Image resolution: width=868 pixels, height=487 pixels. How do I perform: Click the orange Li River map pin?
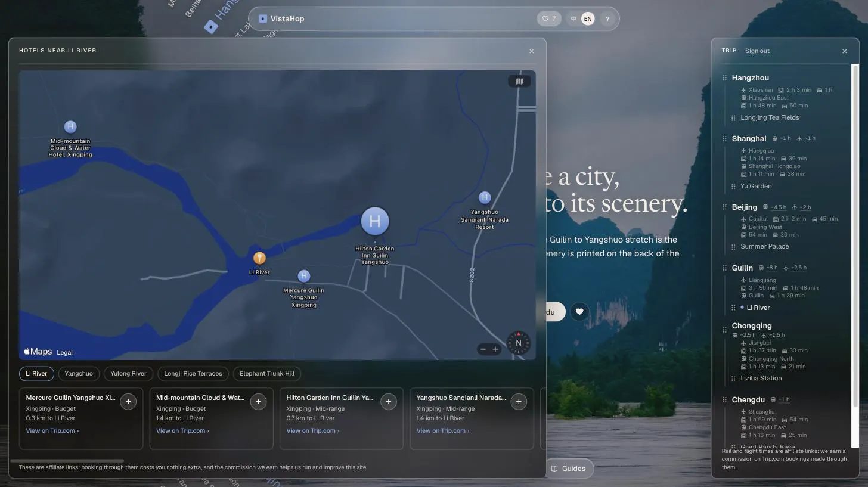pos(259,258)
